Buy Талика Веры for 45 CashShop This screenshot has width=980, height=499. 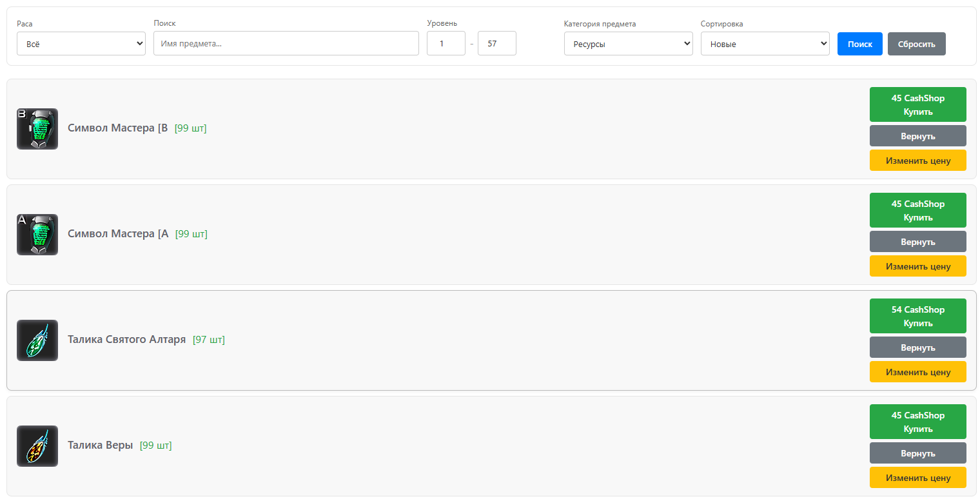click(918, 422)
